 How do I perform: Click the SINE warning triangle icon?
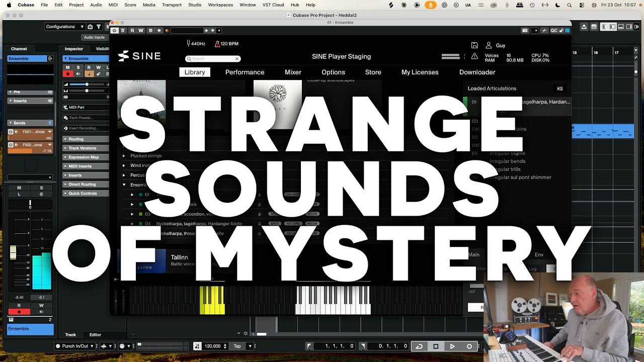[x=474, y=56]
